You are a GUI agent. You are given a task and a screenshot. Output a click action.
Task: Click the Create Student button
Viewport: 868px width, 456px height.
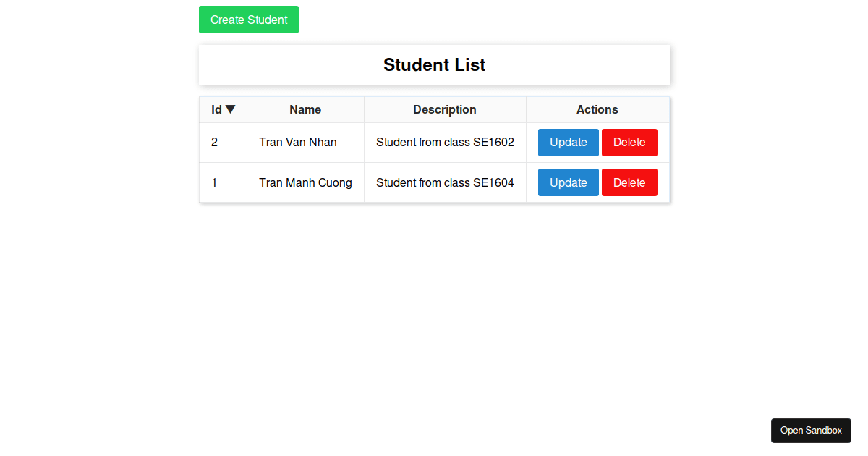[x=249, y=20]
